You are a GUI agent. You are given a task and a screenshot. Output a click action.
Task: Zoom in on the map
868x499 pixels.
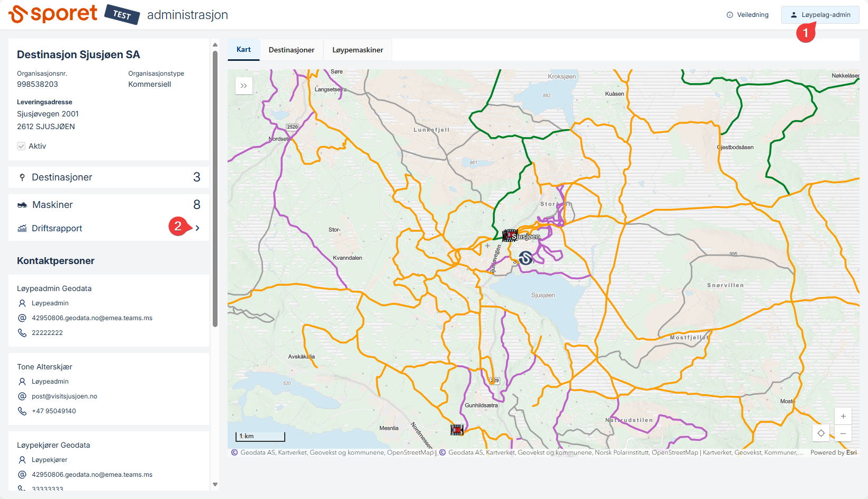[843, 416]
